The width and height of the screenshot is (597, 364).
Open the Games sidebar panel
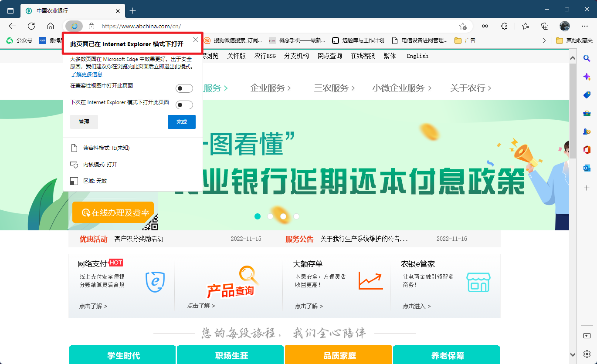587,131
